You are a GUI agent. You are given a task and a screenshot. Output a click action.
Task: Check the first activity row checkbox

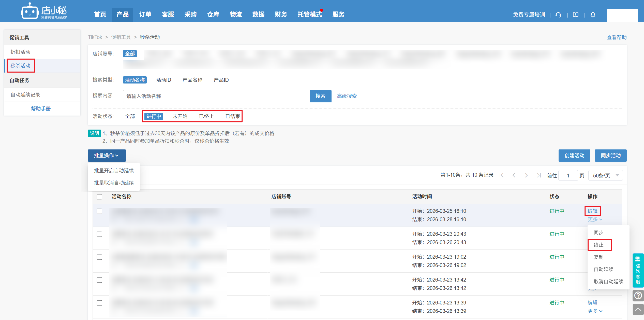[99, 211]
